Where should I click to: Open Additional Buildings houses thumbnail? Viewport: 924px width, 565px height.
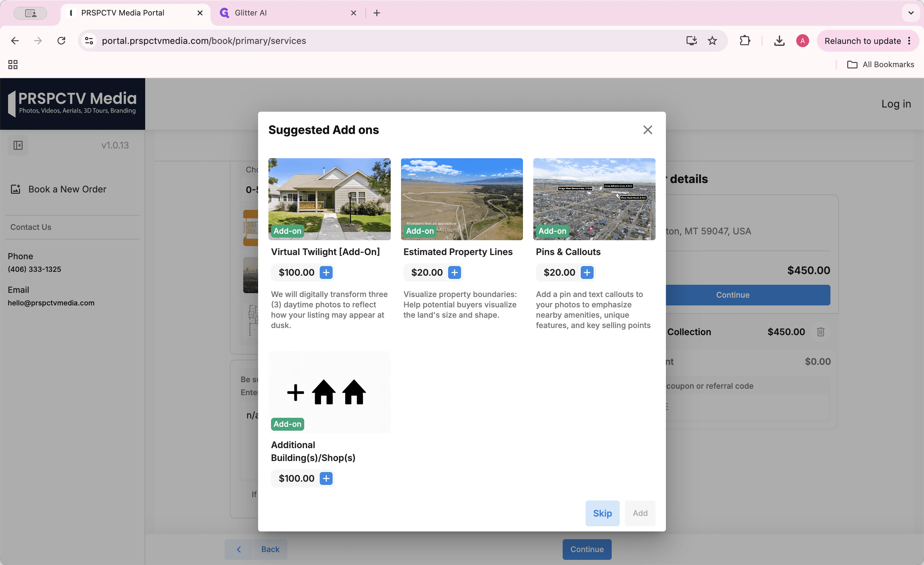point(329,392)
